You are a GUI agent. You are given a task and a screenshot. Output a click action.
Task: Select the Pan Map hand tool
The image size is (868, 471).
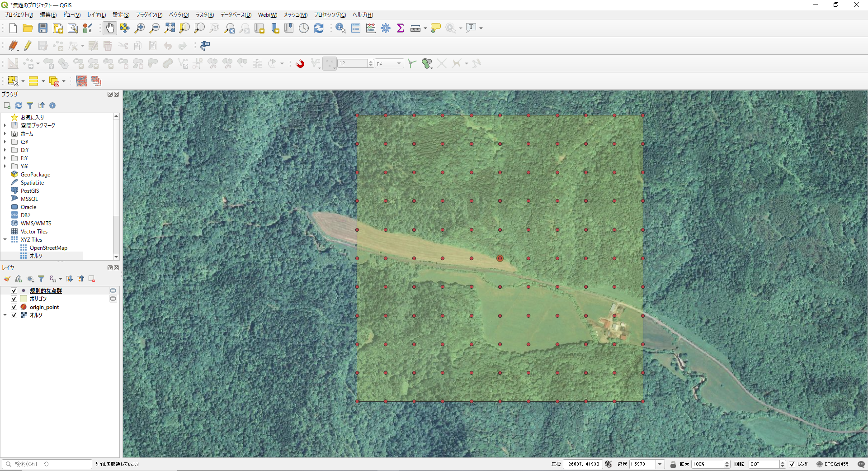110,28
